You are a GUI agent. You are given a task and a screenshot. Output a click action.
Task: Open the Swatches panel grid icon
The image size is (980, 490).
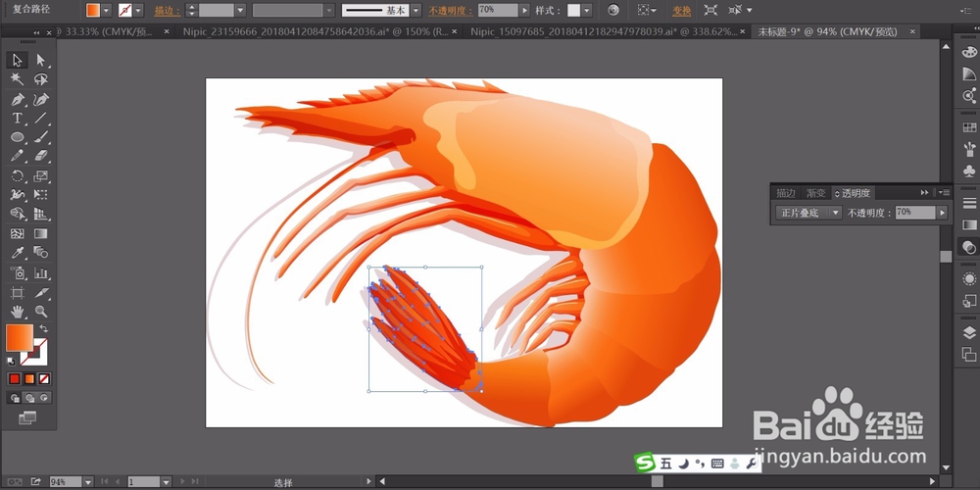coord(969,126)
